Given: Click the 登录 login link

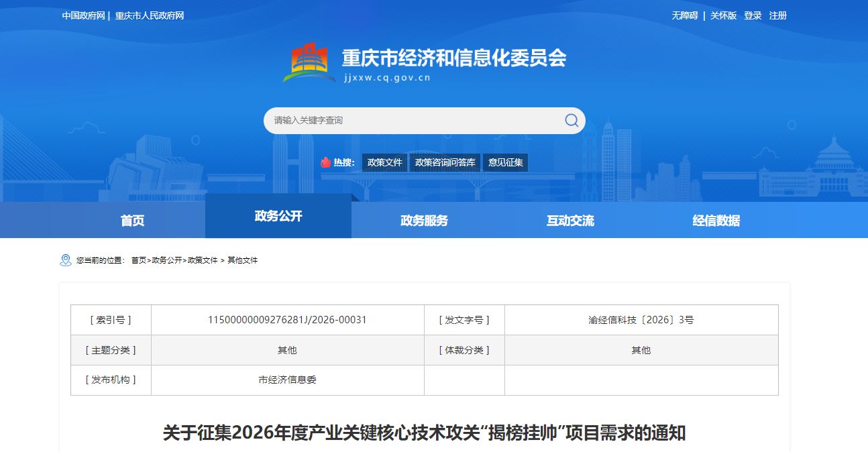Looking at the screenshot, I should [x=753, y=15].
